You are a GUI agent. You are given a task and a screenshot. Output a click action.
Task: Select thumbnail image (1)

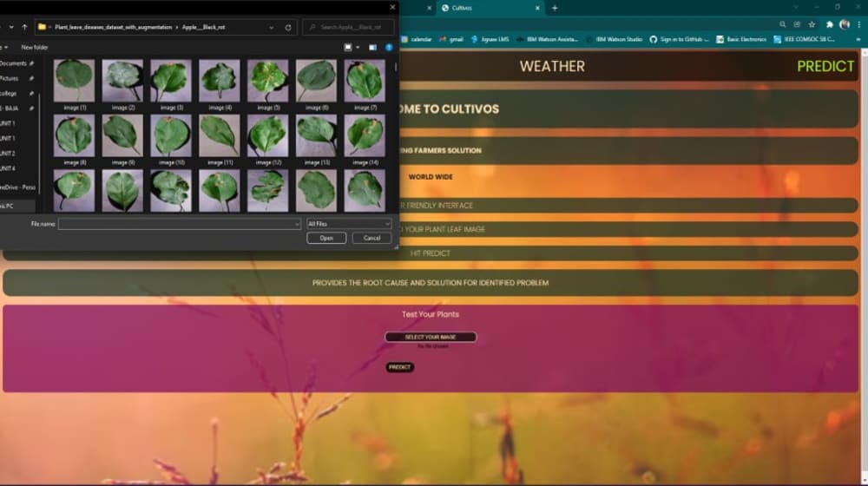click(74, 85)
